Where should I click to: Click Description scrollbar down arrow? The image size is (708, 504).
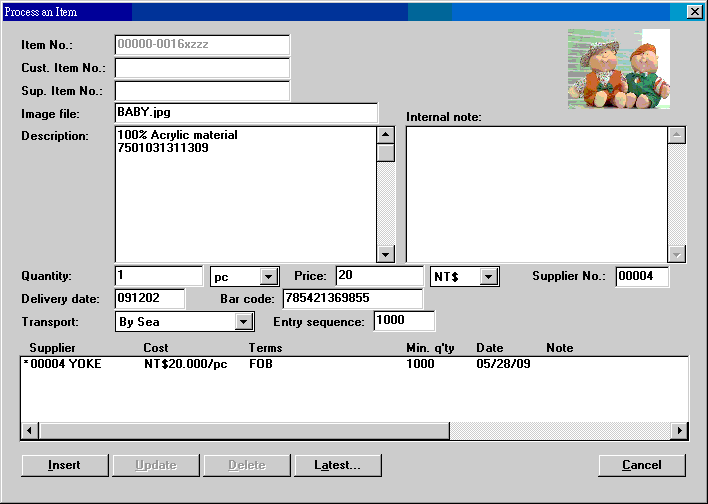tap(386, 254)
